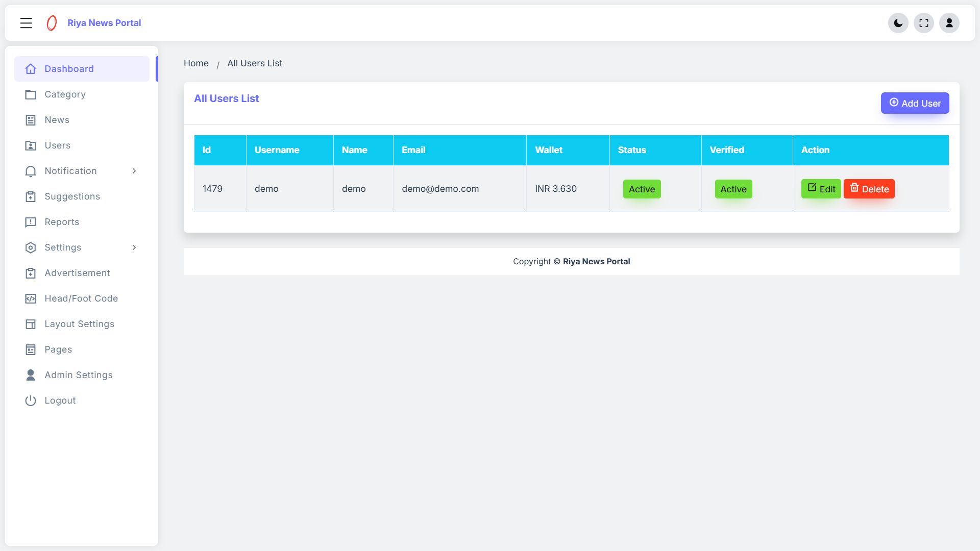Screen dimensions: 980x551
Task: Expand the Settings submenu chevron
Action: point(134,247)
